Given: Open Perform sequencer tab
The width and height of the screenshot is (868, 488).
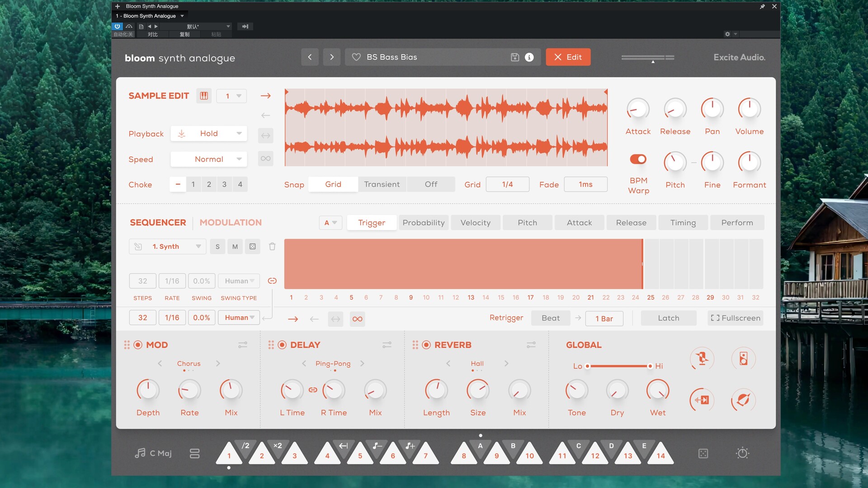Looking at the screenshot, I should click(x=737, y=222).
